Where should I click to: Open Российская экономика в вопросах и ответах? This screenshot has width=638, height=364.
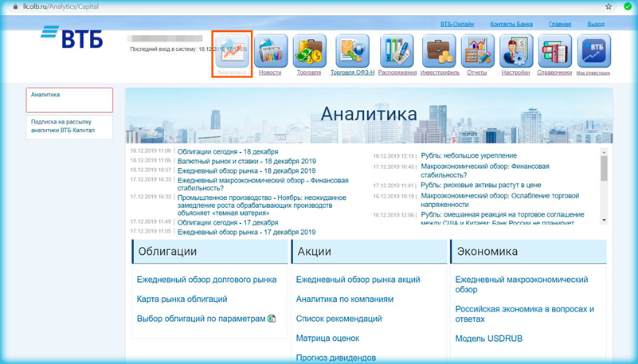(524, 314)
